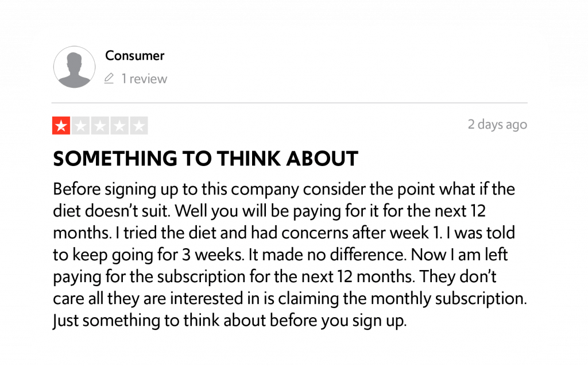Open the Consumer profile name

(x=134, y=56)
